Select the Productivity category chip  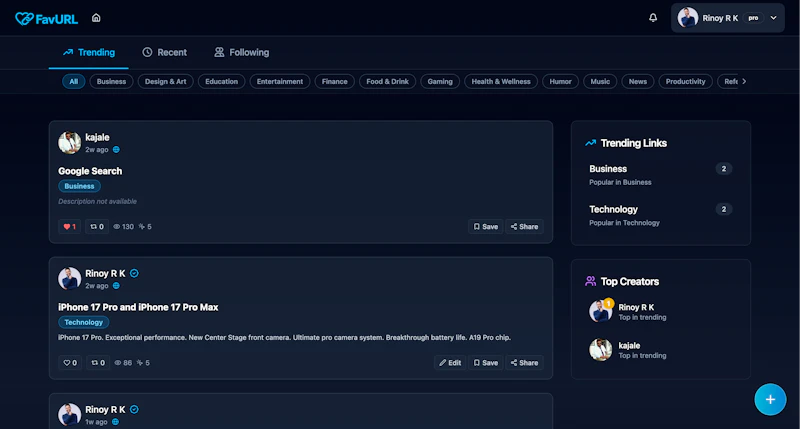click(685, 82)
